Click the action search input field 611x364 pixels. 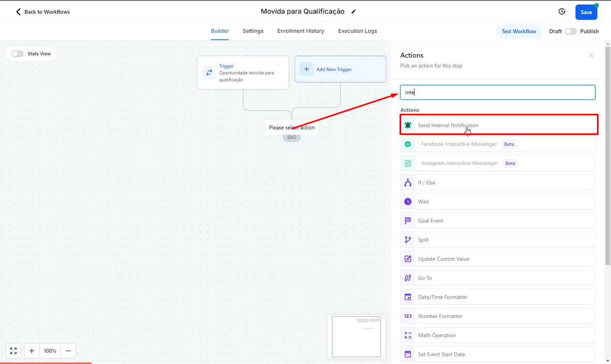[498, 93]
